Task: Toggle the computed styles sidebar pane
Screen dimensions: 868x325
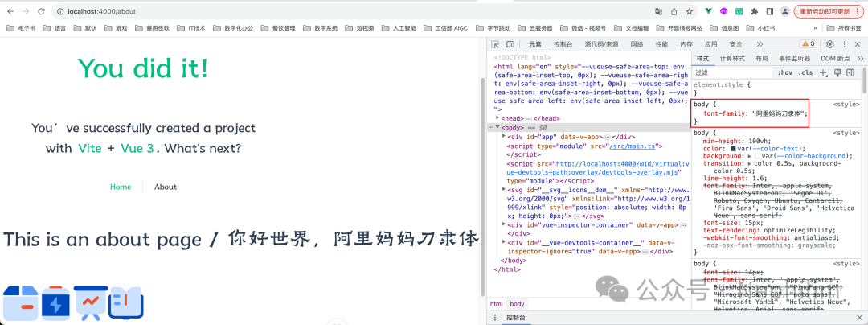Action: pos(850,72)
